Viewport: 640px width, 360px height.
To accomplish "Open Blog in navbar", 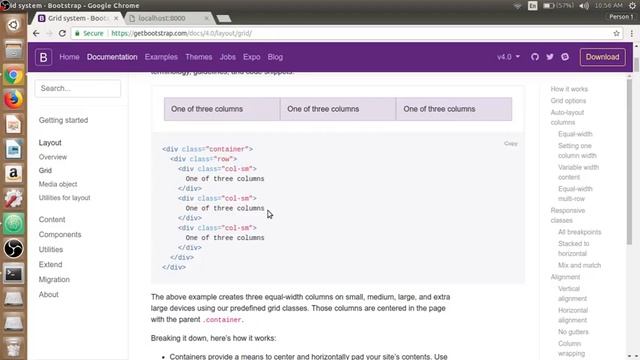I will [275, 57].
